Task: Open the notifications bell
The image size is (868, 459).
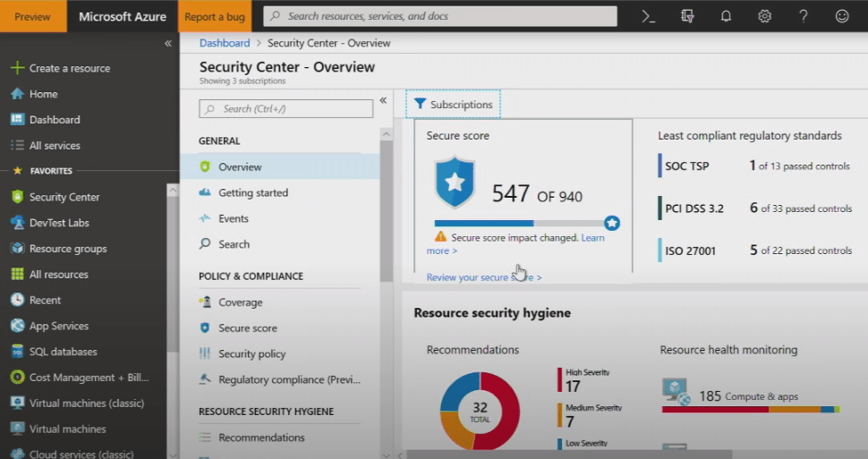Action: tap(726, 17)
